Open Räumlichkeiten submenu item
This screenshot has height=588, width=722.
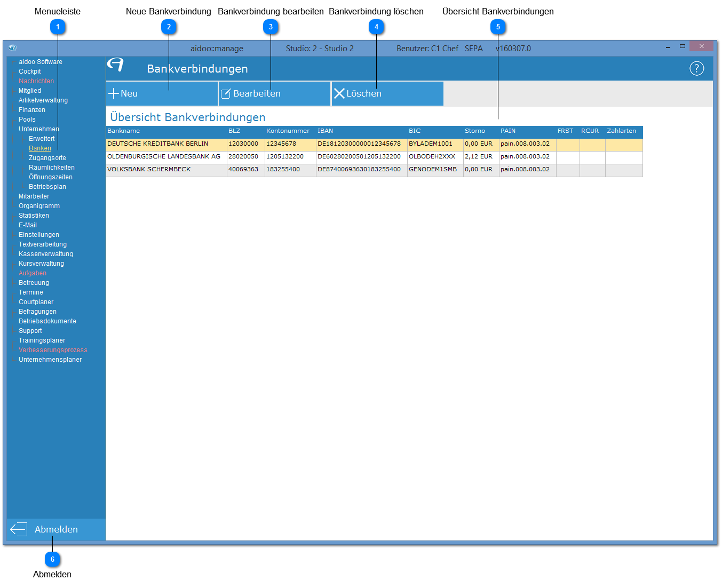click(52, 168)
